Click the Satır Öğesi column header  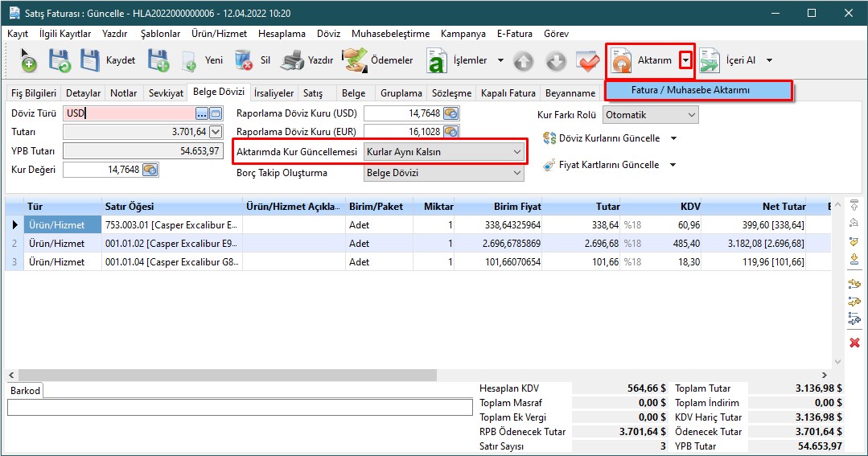[x=172, y=207]
